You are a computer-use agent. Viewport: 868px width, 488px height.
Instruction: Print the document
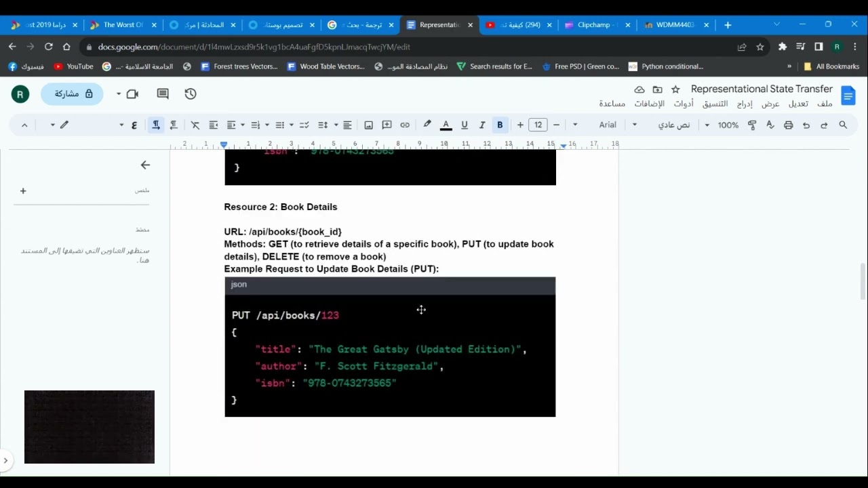(789, 125)
